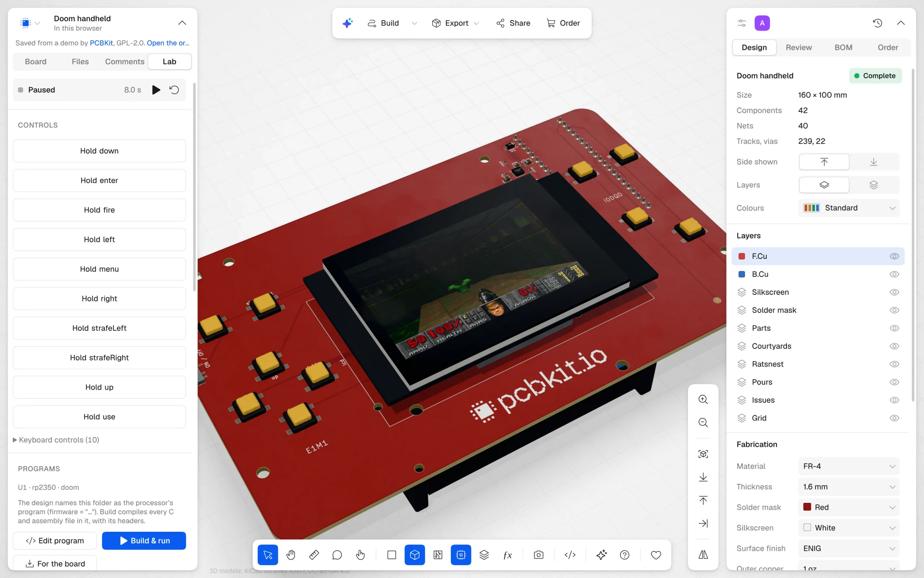Open the Build dropdown arrow

pos(414,23)
